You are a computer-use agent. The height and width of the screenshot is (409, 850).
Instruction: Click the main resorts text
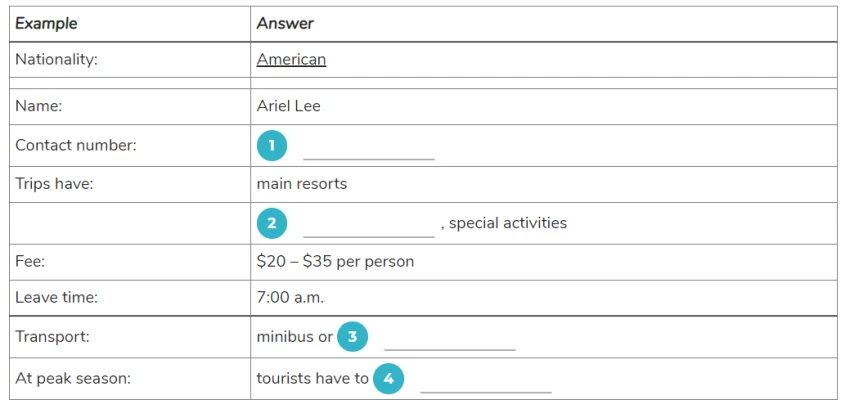click(301, 183)
